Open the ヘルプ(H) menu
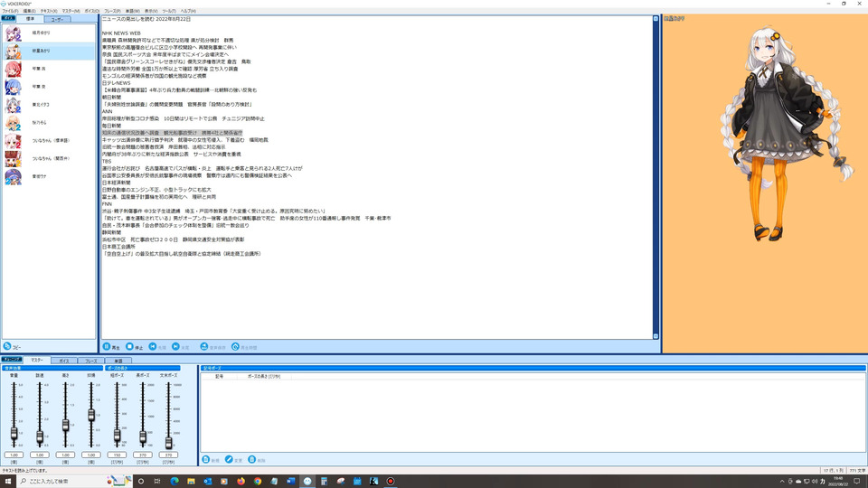This screenshot has width=868, height=488. (x=188, y=11)
